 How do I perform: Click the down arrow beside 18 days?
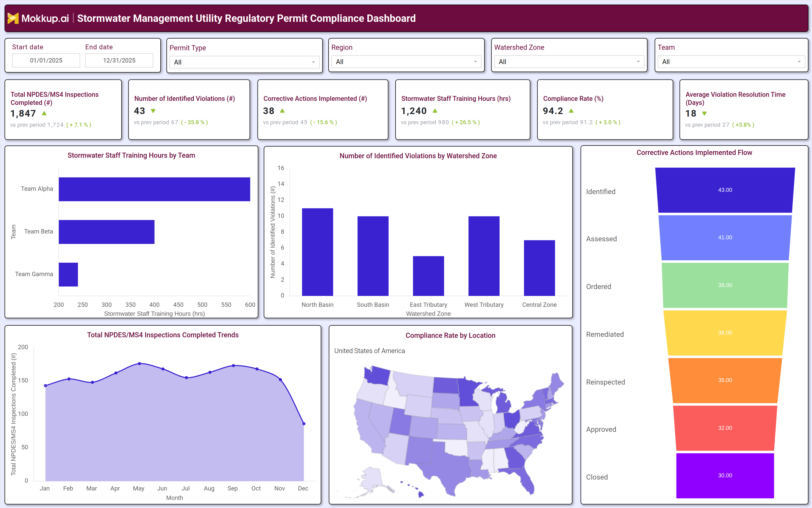click(x=704, y=114)
